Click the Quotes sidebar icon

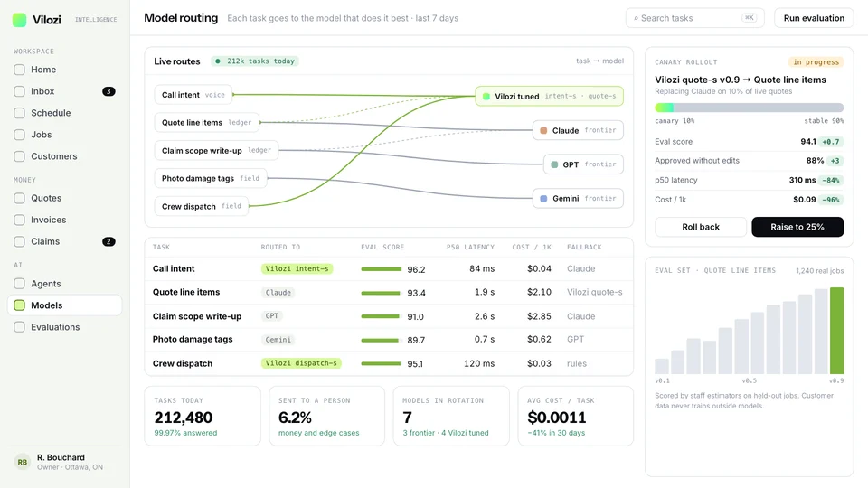(x=19, y=198)
